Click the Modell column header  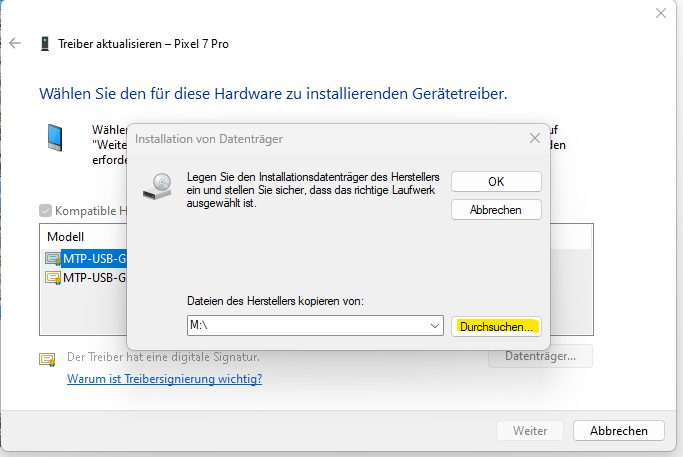pos(68,237)
